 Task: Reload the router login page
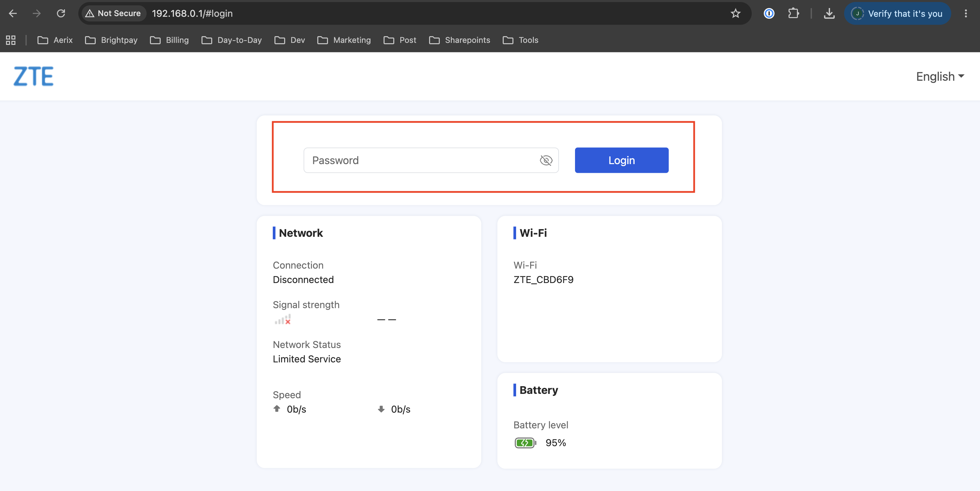pyautogui.click(x=61, y=13)
